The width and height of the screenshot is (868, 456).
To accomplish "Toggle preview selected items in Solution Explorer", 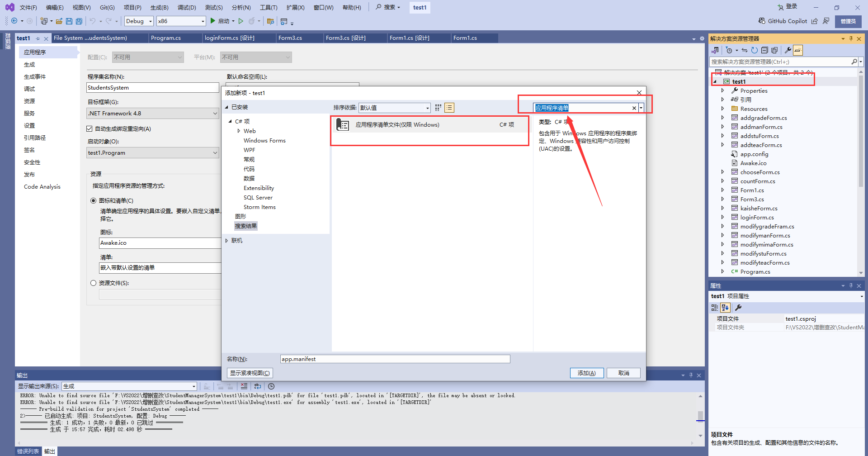I will pyautogui.click(x=798, y=50).
